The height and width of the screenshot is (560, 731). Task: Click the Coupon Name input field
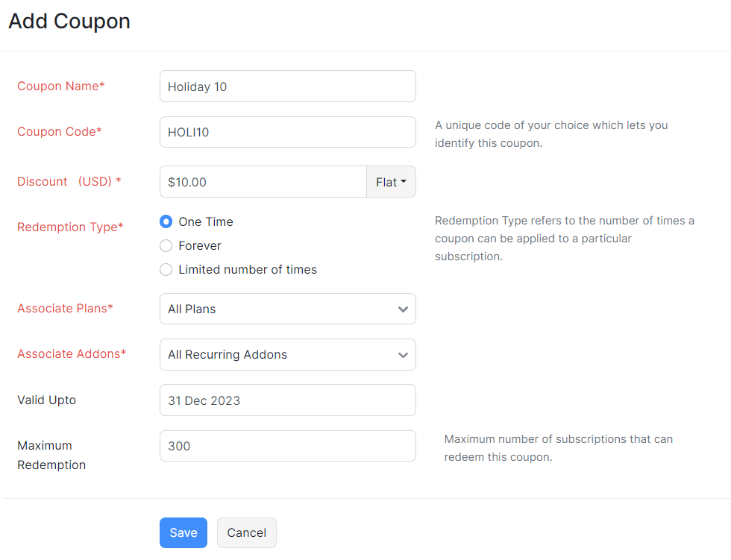tap(287, 86)
